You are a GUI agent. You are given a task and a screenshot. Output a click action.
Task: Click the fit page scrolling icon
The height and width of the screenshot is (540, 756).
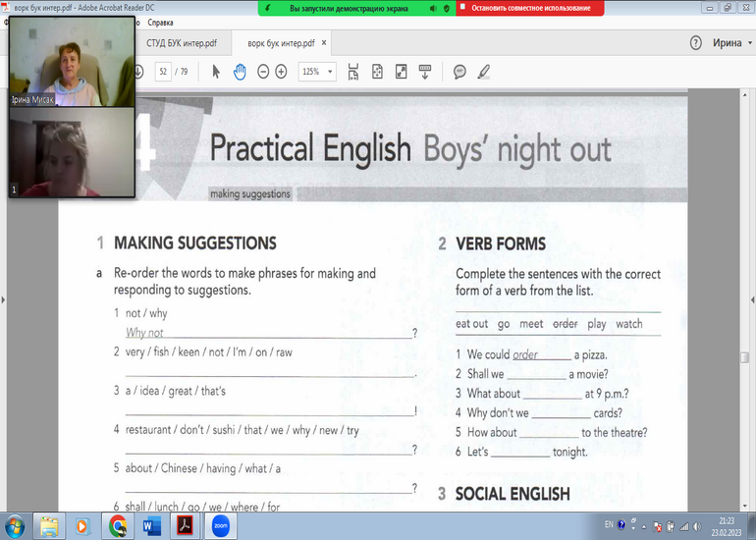pos(378,72)
